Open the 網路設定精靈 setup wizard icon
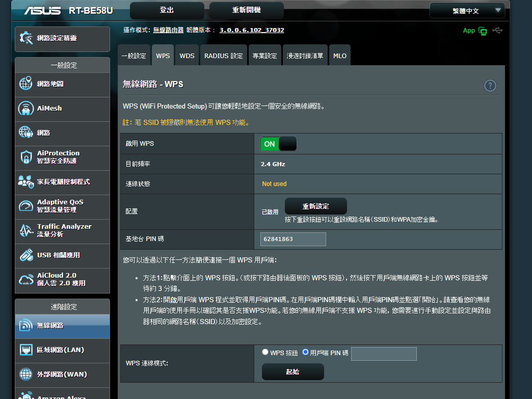 (26, 38)
